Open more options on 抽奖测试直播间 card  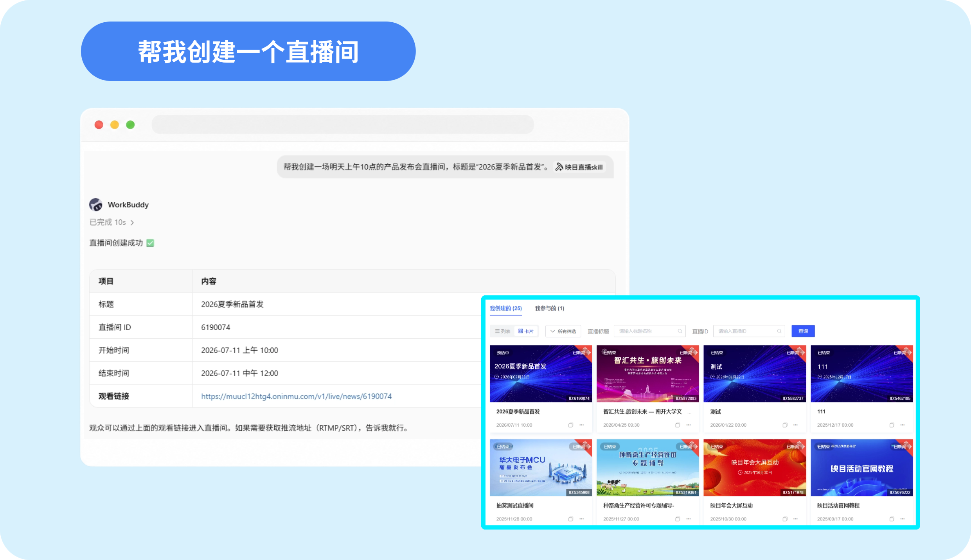(582, 519)
